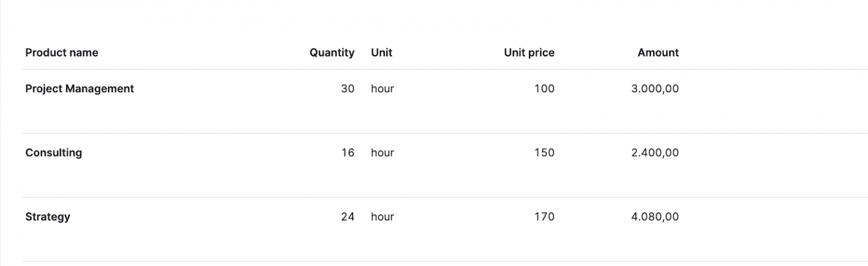
Task: Select the Strategy product name
Action: coord(47,217)
